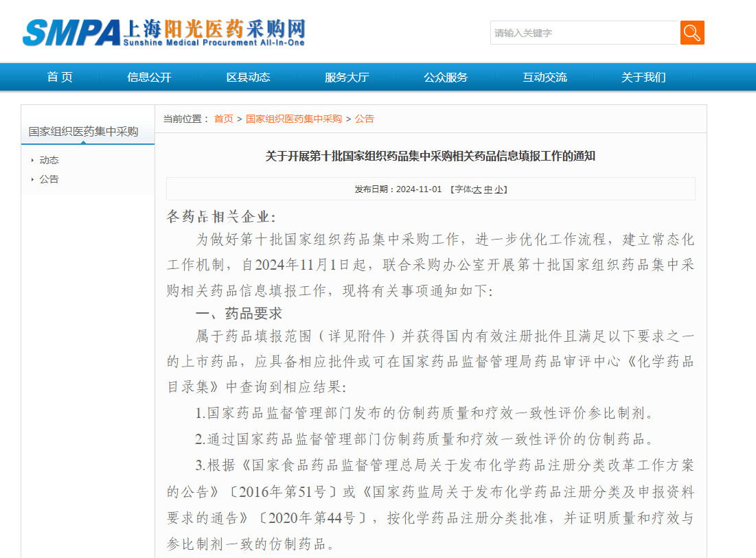756x558 pixels.
Task: Open the 区县动态 navigation menu
Action: click(x=249, y=77)
